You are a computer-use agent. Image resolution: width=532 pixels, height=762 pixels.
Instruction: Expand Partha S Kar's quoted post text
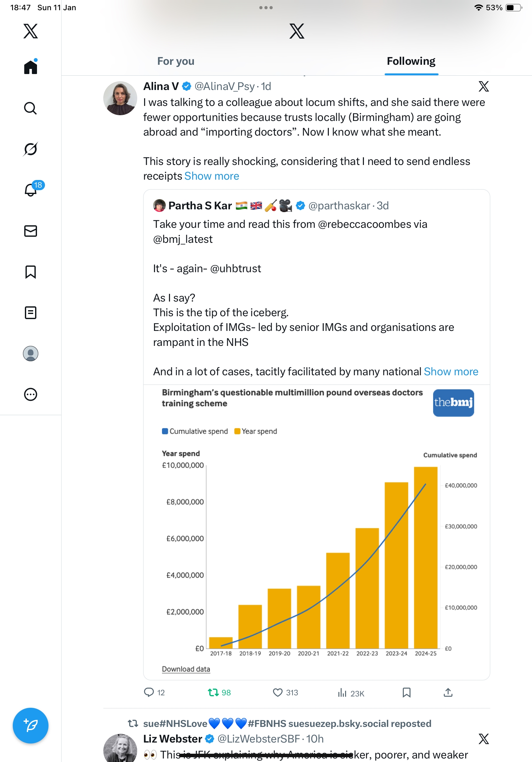pos(451,372)
